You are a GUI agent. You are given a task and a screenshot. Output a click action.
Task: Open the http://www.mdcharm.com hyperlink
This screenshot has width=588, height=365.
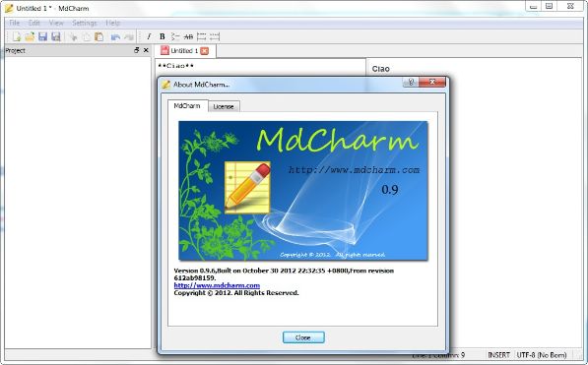[x=217, y=285]
